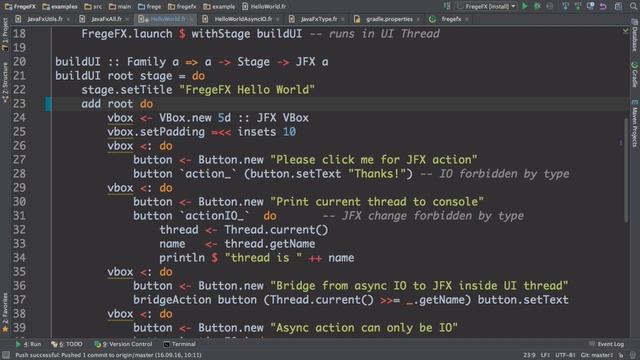The width and height of the screenshot is (640, 360).
Task: Click buildUI on line 20 signature
Action: pos(78,62)
